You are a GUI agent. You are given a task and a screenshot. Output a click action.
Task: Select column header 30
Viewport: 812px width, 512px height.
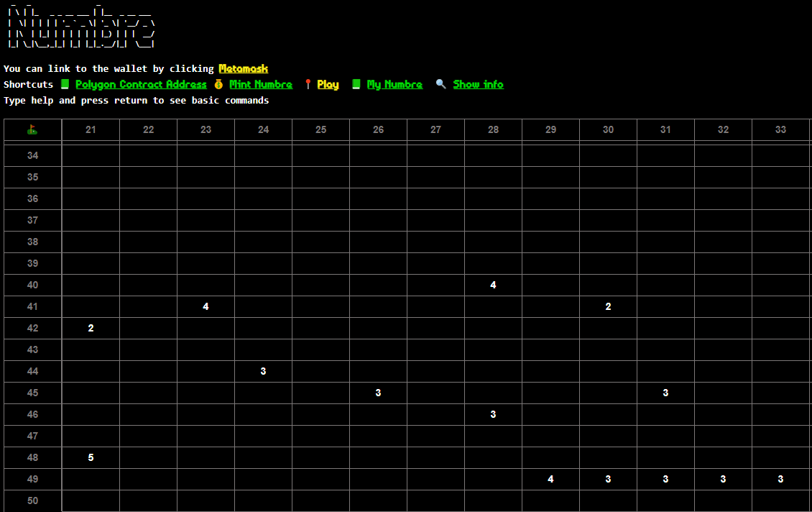click(x=608, y=129)
